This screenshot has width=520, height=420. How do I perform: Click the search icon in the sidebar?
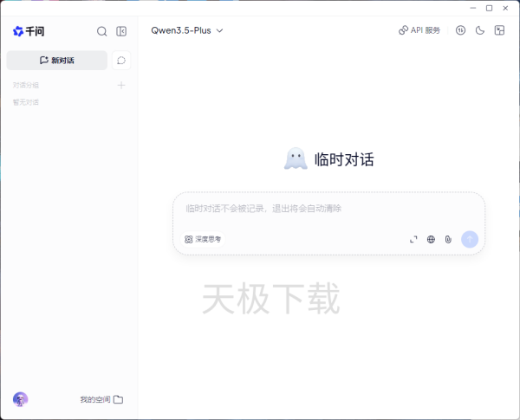(x=101, y=31)
